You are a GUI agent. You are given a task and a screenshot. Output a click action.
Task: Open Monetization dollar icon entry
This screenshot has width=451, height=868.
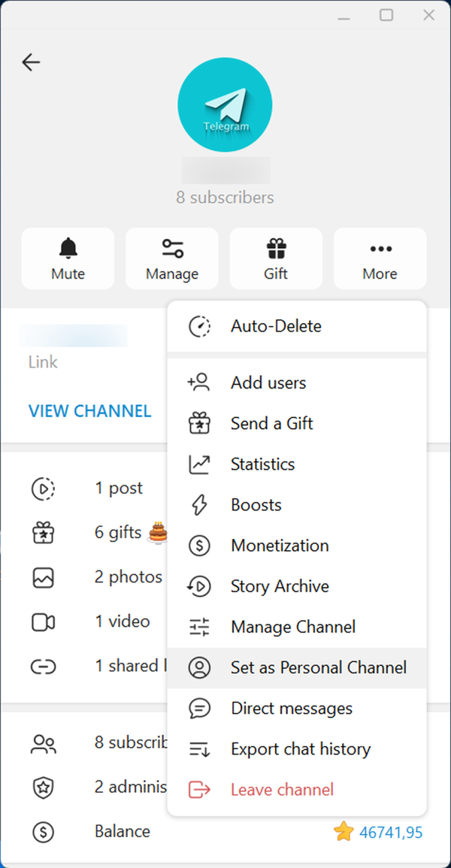click(199, 546)
